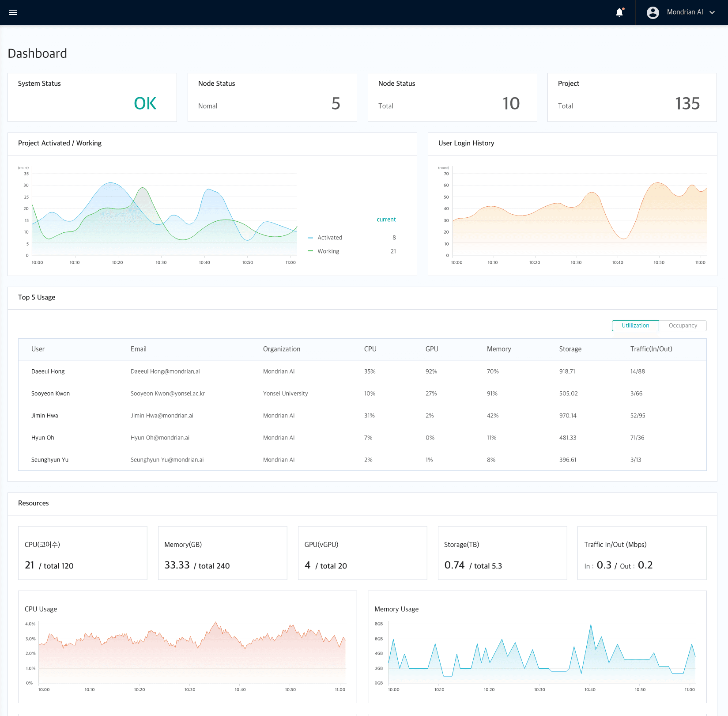Open the hamburger menu
Screen dimensions: 728x716
point(13,12)
